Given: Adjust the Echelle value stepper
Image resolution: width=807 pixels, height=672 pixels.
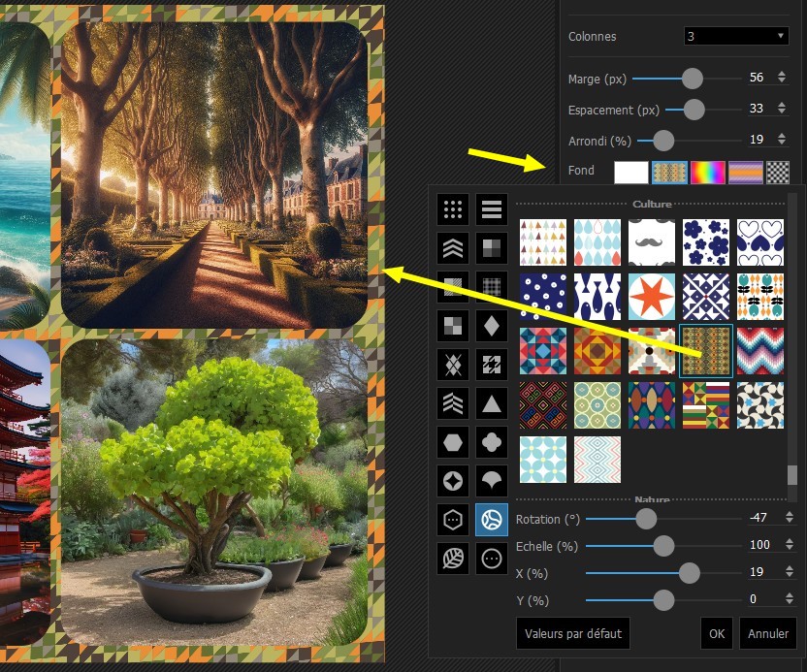Looking at the screenshot, I should [790, 544].
